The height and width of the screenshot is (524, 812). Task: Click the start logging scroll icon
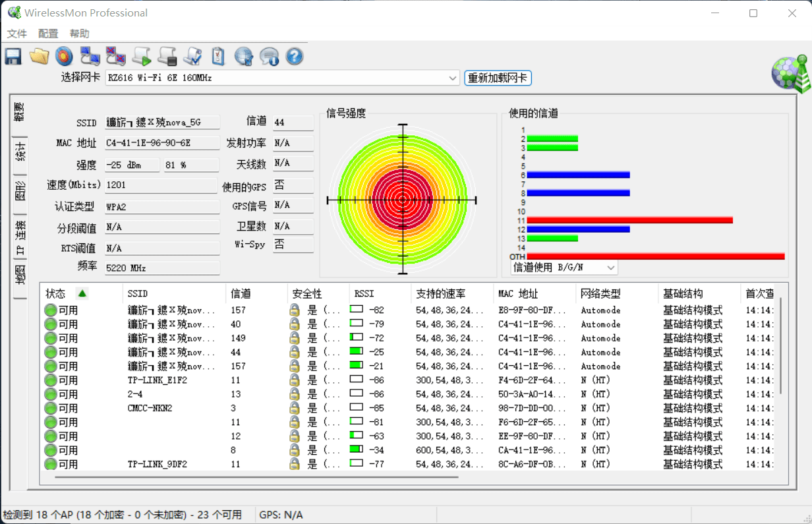click(141, 56)
